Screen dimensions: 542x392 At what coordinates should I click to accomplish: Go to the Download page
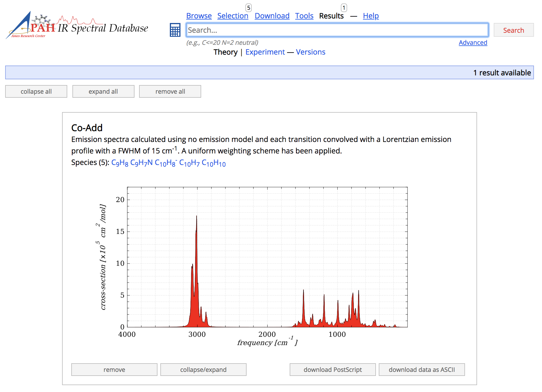coord(272,16)
